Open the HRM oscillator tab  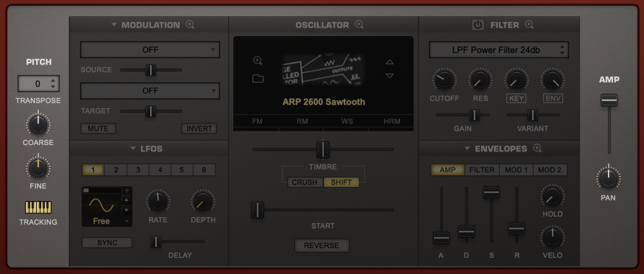pyautogui.click(x=392, y=121)
